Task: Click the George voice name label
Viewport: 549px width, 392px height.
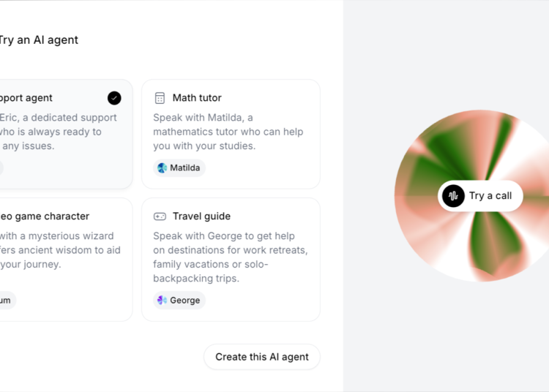Action: click(185, 301)
